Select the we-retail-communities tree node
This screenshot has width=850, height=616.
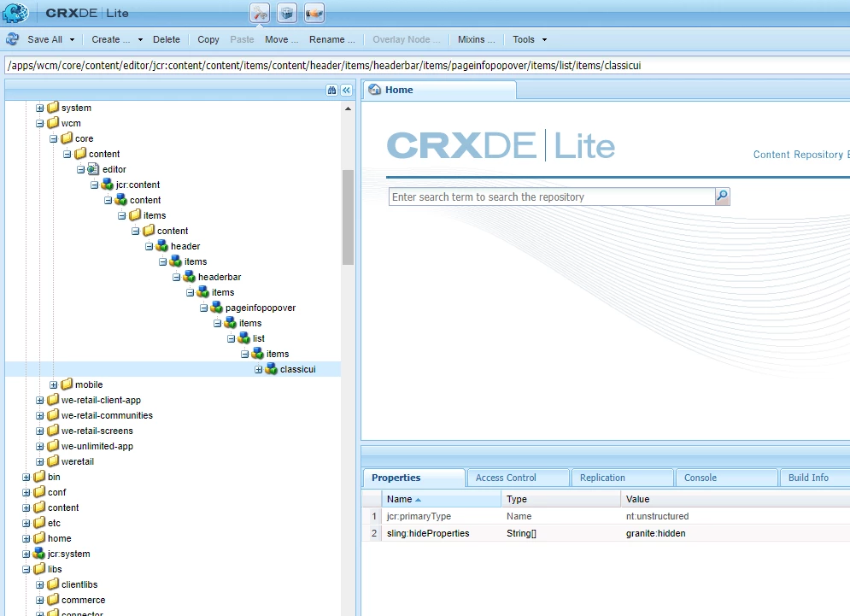pyautogui.click(x=107, y=415)
